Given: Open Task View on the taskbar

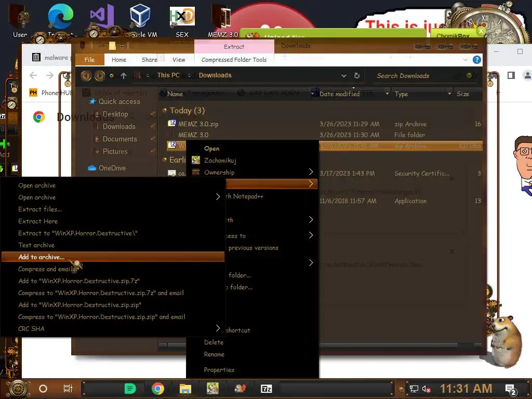Looking at the screenshot, I should [68, 389].
